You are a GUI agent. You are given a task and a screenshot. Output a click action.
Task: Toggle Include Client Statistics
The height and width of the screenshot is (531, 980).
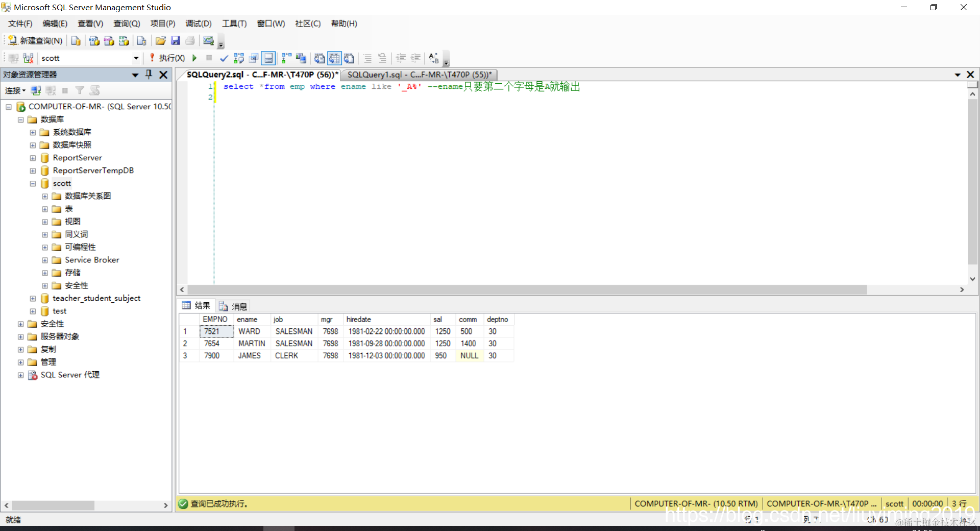(301, 58)
